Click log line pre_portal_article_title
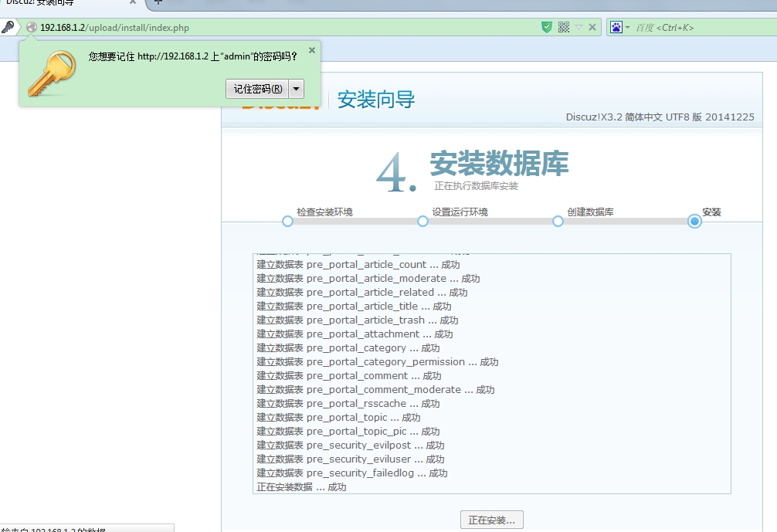Viewport: 777px width, 532px height. (354, 306)
